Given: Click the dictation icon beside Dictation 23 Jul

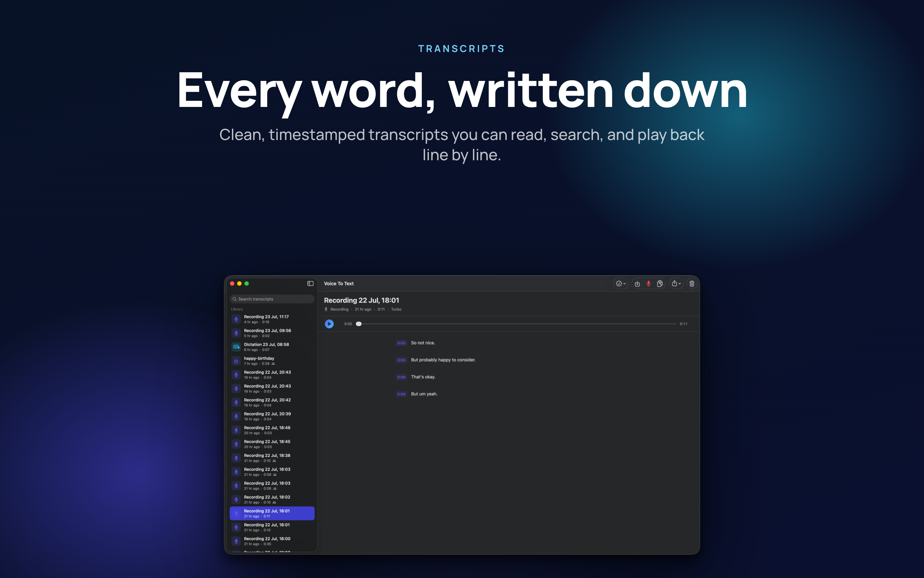Looking at the screenshot, I should (236, 347).
